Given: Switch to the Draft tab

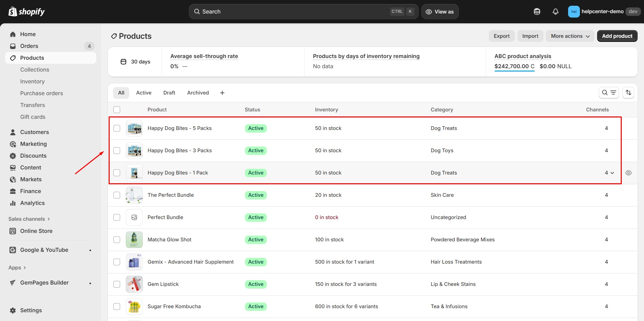Looking at the screenshot, I should (x=169, y=93).
